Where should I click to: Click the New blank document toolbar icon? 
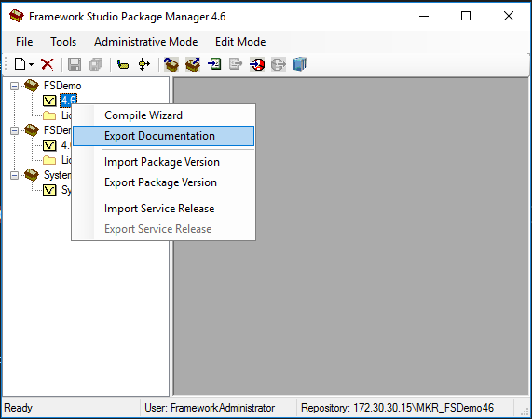[20, 64]
